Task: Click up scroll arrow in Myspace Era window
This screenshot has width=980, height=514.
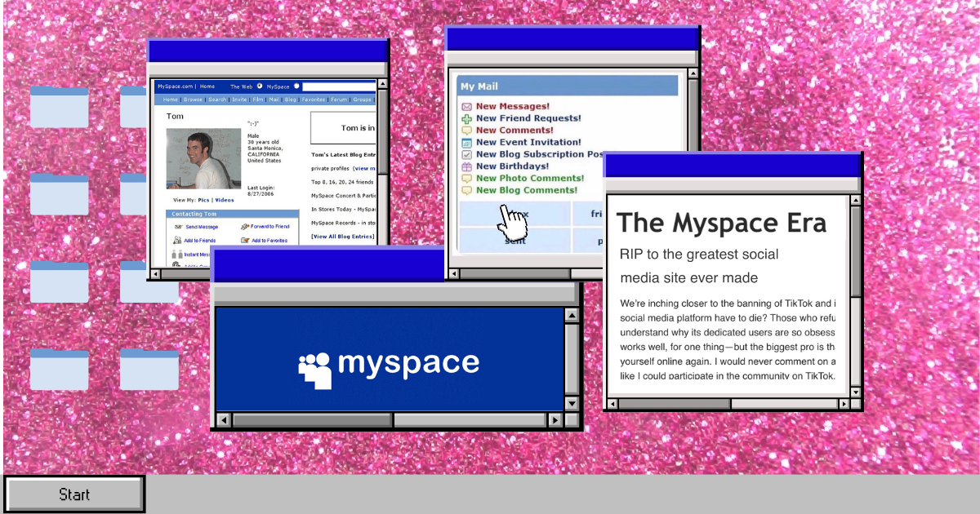Action: (x=856, y=199)
